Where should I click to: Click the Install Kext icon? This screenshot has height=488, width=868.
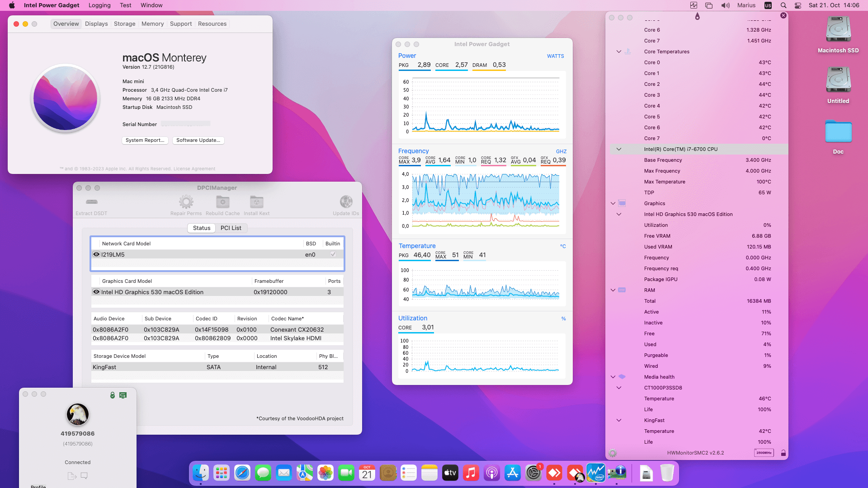point(256,202)
